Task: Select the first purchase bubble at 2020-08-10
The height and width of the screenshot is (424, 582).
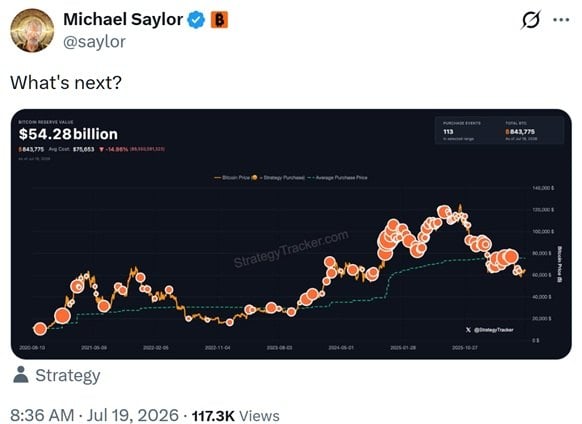Action: [x=40, y=329]
